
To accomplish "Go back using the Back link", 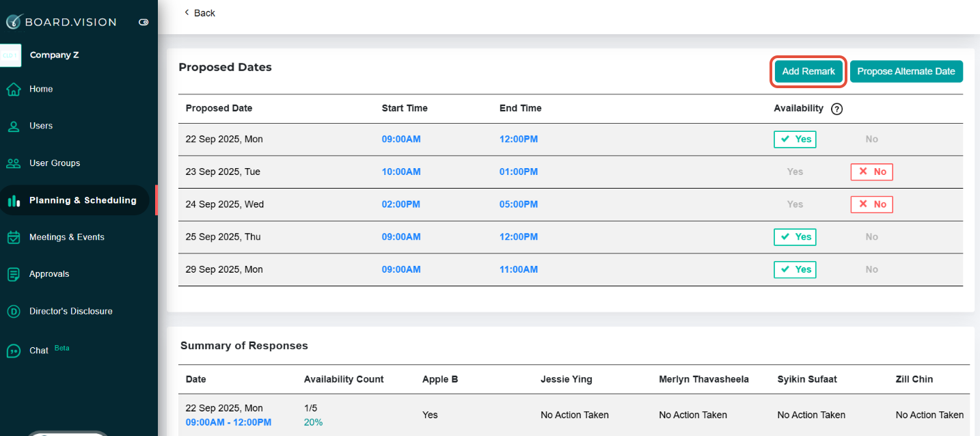I will point(200,13).
